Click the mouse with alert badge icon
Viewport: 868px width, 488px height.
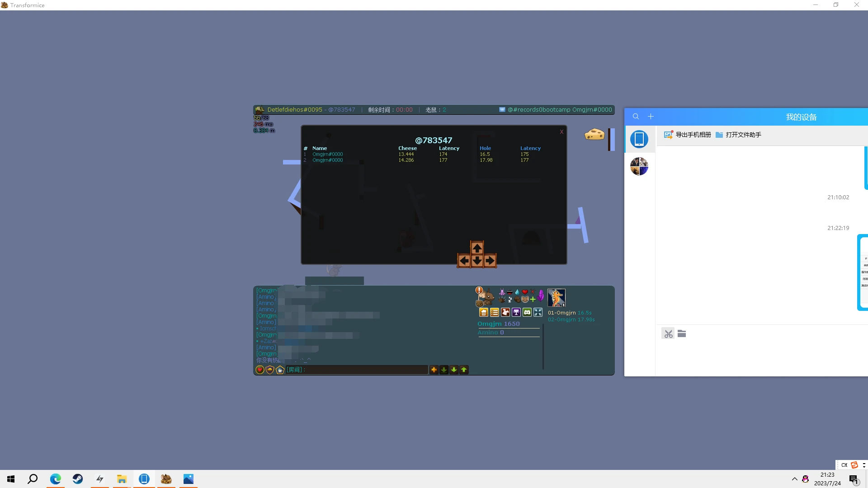click(x=485, y=296)
